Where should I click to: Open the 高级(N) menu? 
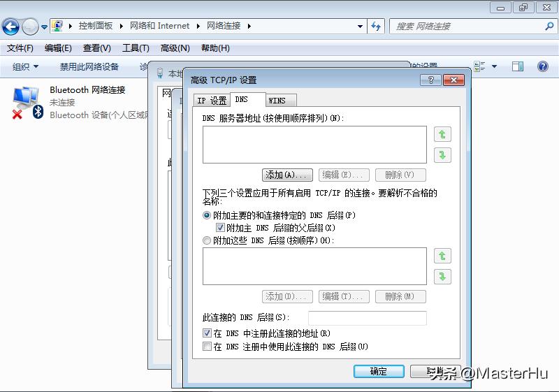(x=175, y=48)
